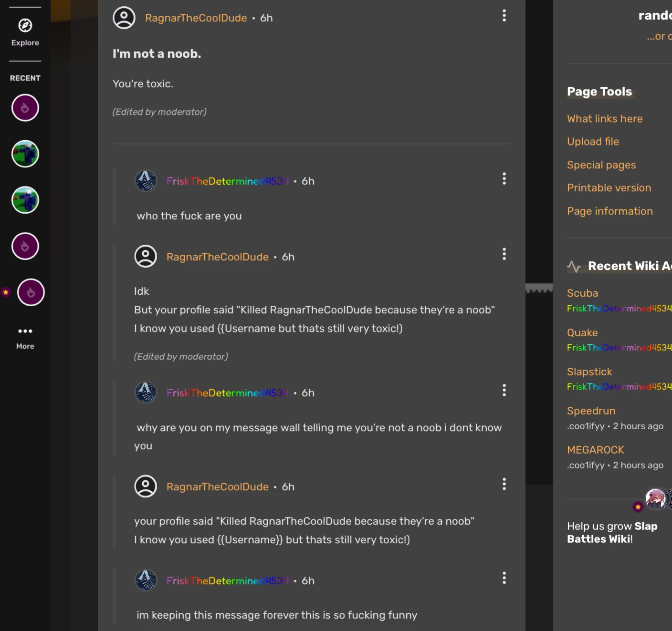Open the Explore compass icon
The image size is (672, 631).
coord(25,26)
